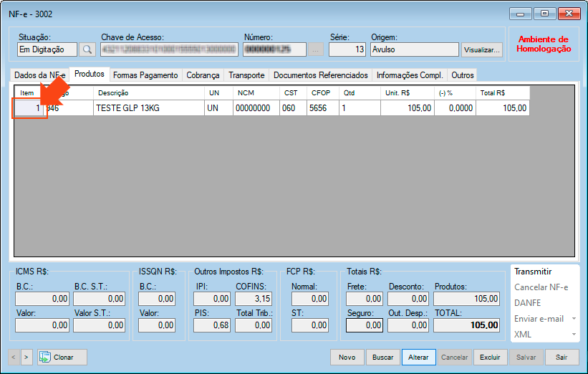
Task: Click the ellipsis button next to Número
Action: [x=316, y=49]
